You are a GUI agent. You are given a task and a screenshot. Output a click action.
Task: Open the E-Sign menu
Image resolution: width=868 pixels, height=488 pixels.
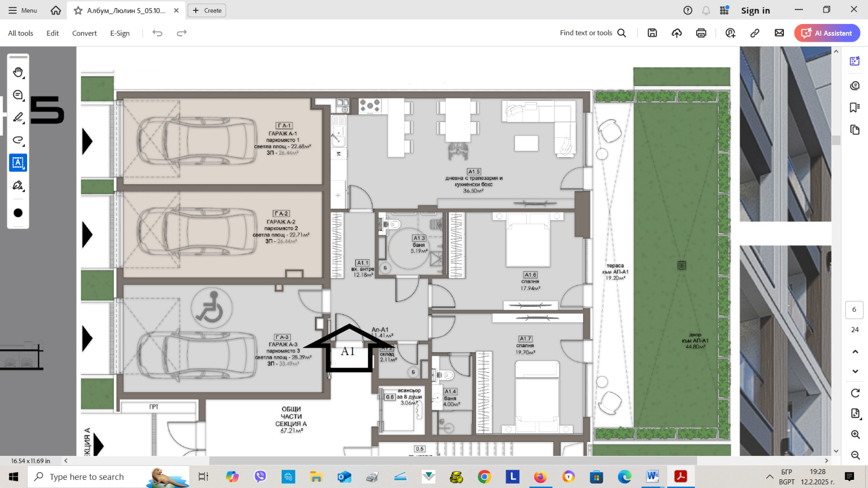point(120,33)
